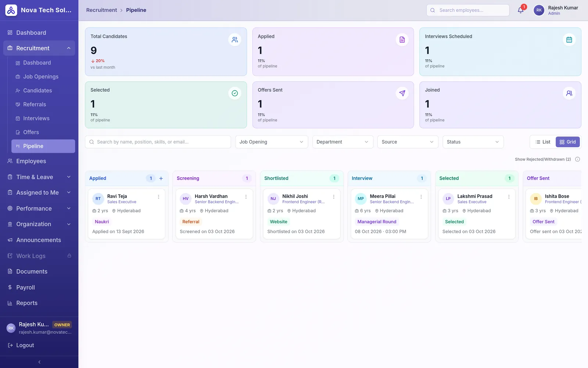Go to Candidates page
588x368 pixels.
(43, 91)
